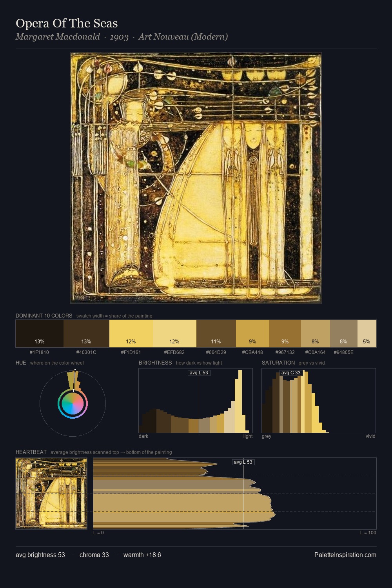Click the hex code #1F1810 text
Screen dimensions: 392x588
click(x=39, y=352)
